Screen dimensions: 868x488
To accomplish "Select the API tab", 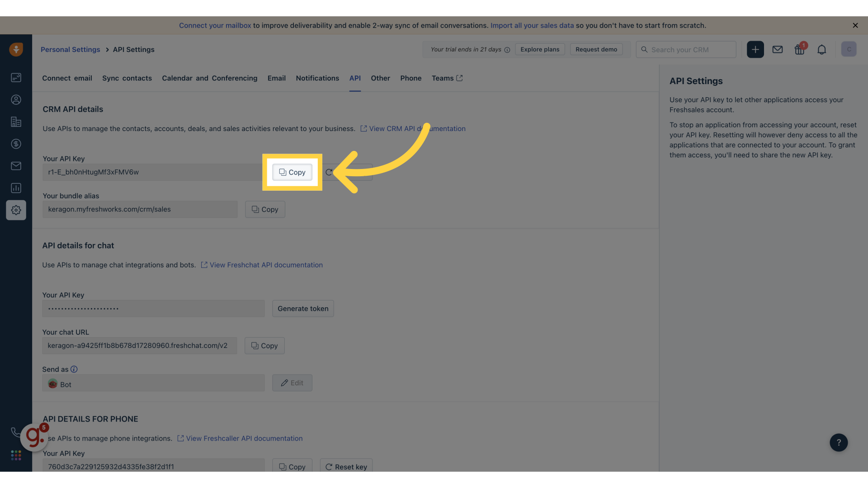I will click(x=355, y=78).
